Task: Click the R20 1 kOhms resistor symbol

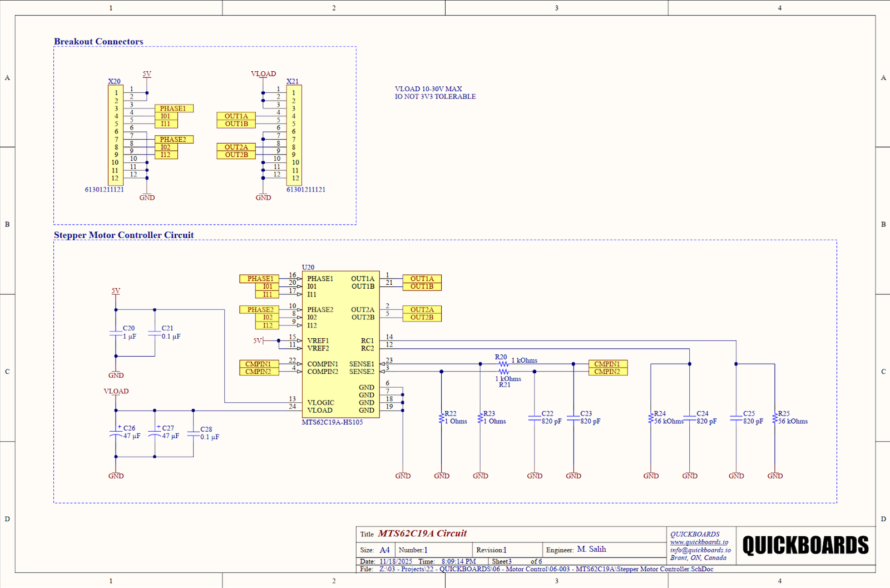Action: pyautogui.click(x=503, y=364)
